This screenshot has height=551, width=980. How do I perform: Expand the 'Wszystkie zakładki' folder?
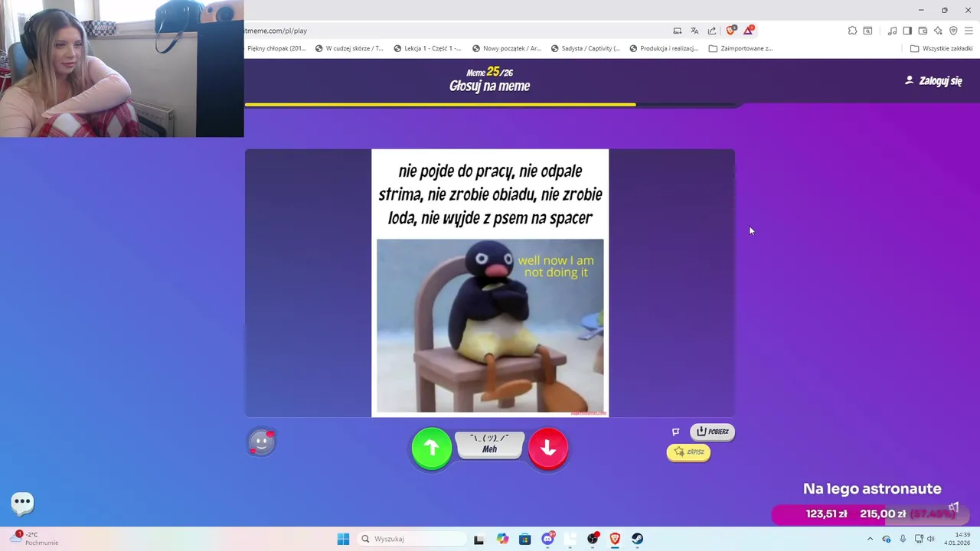click(x=941, y=48)
